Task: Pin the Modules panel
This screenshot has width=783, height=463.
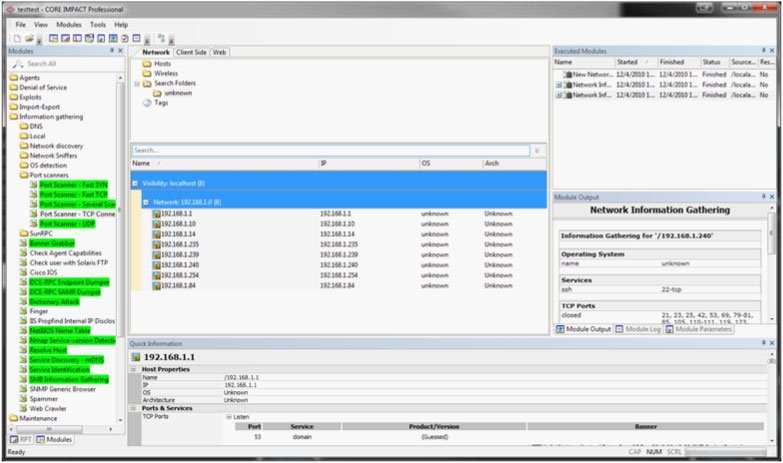Action: point(112,50)
